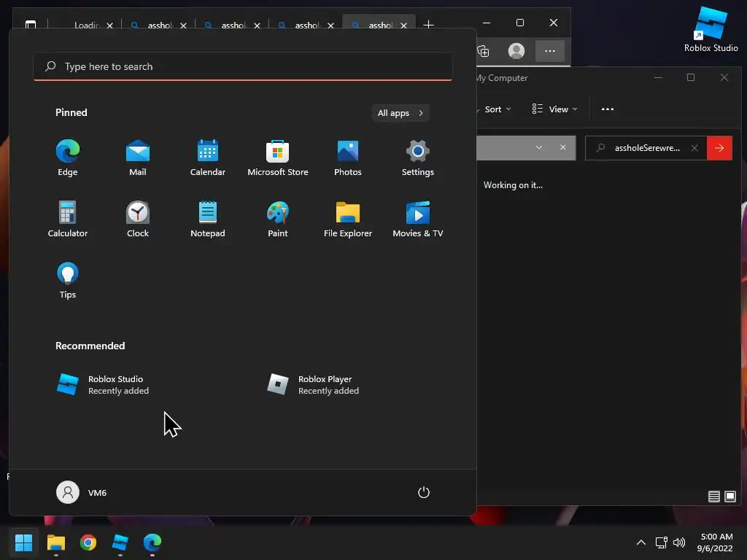This screenshot has height=560, width=747.
Task: Open Edge Settings and more menu
Action: (550, 51)
